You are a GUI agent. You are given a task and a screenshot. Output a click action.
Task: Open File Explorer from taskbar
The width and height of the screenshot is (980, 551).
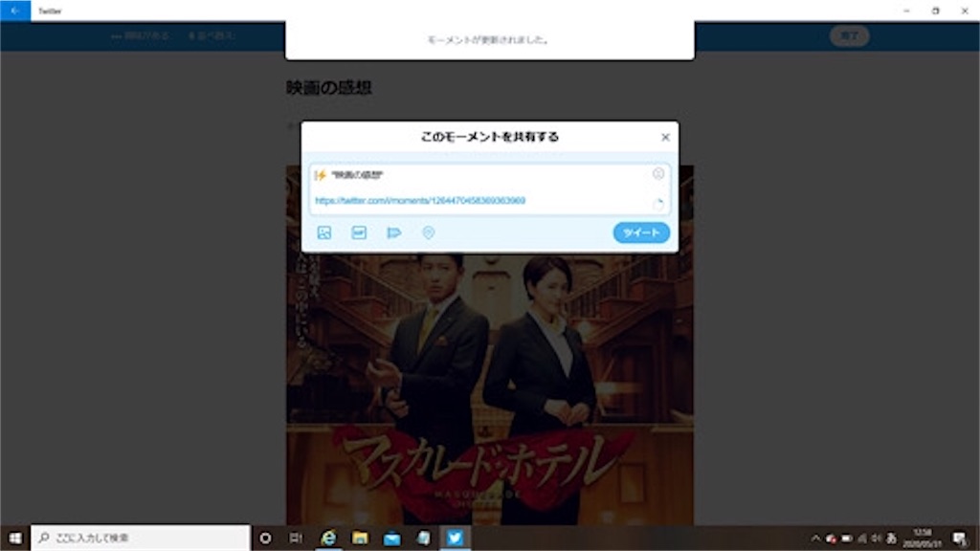point(360,538)
